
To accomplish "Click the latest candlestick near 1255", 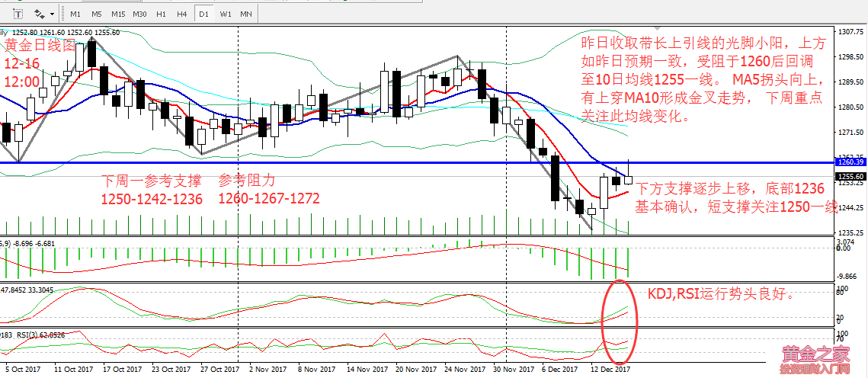I will [x=628, y=179].
